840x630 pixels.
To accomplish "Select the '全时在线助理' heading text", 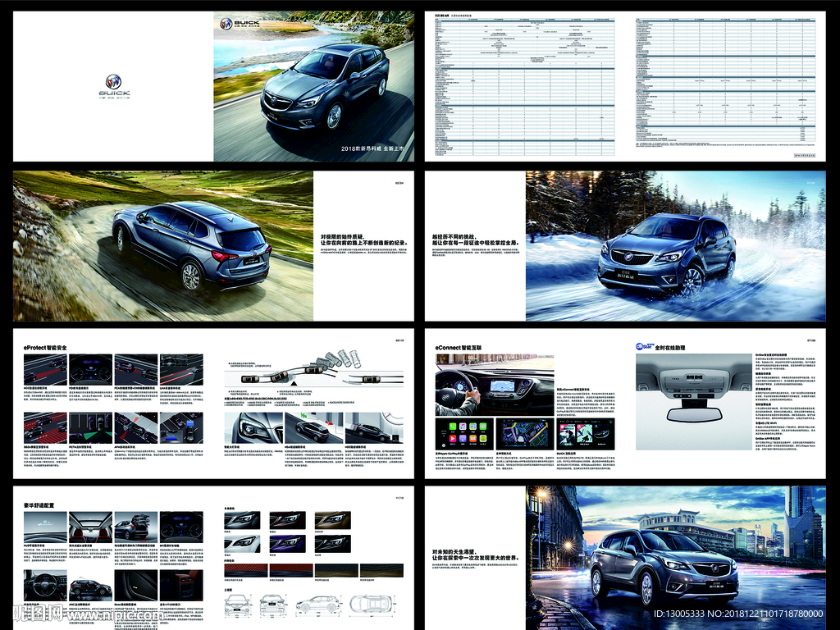I will tap(669, 348).
